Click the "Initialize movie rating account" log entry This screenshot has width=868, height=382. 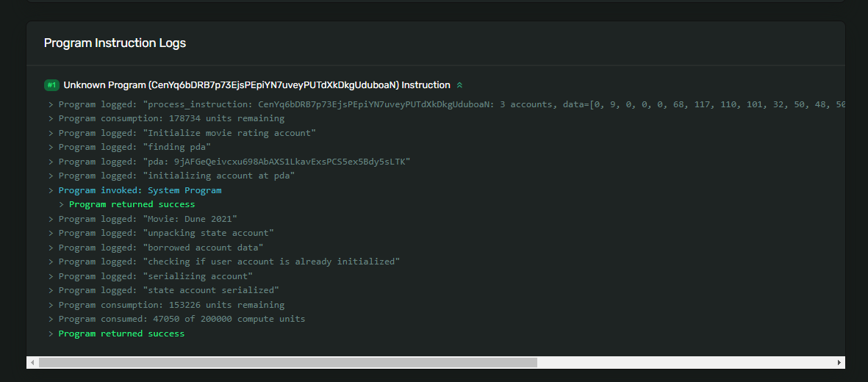[187, 133]
